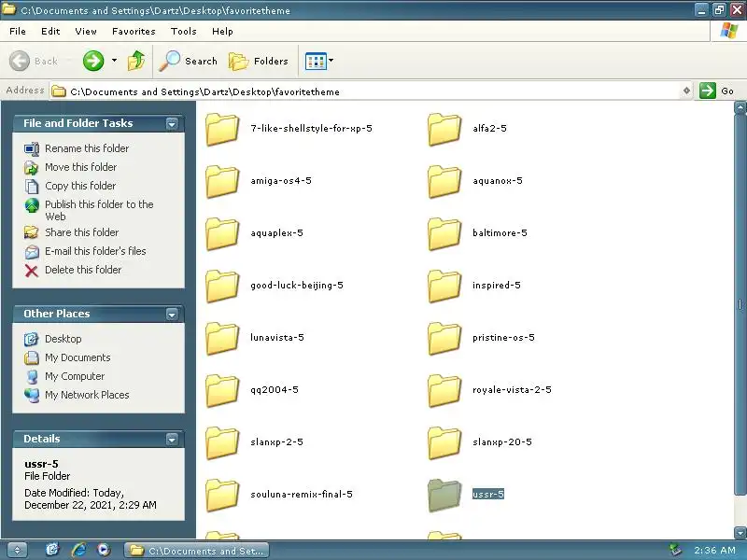This screenshot has height=560, width=747.
Task: Click the address bar path field
Action: point(366,91)
